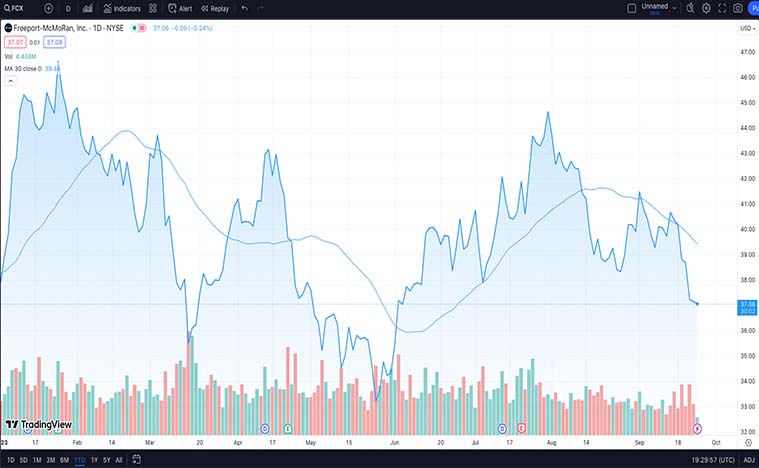Click the 37.06 -0.09 (-0.24%) price change text
The width and height of the screenshot is (759, 468).
tap(182, 28)
